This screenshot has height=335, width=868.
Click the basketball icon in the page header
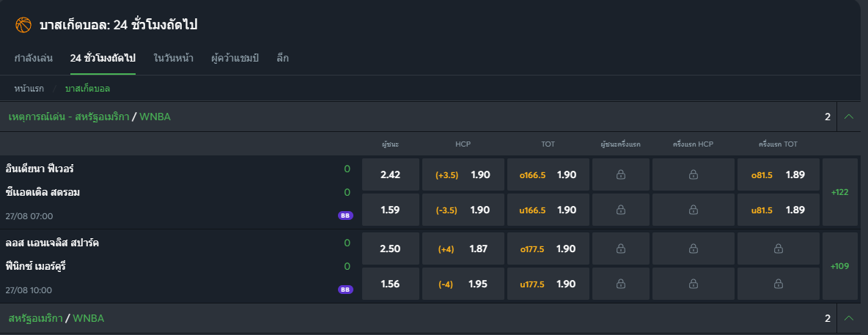point(23,25)
